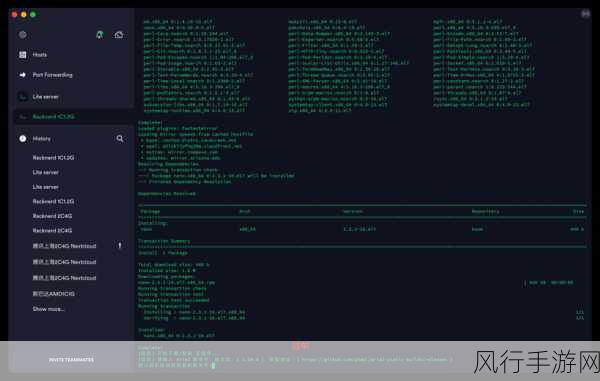
Task: Expand history with Show more...
Action: pyautogui.click(x=48, y=309)
